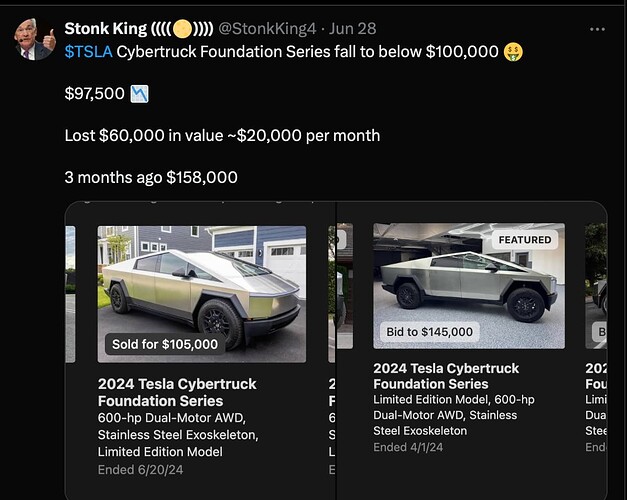Open the listing title that ended 6/20/24
This screenshot has width=627, height=500.
pyautogui.click(x=177, y=392)
